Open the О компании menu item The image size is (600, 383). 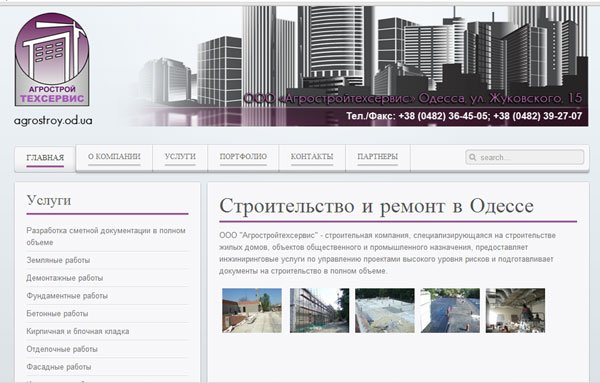pyautogui.click(x=114, y=157)
